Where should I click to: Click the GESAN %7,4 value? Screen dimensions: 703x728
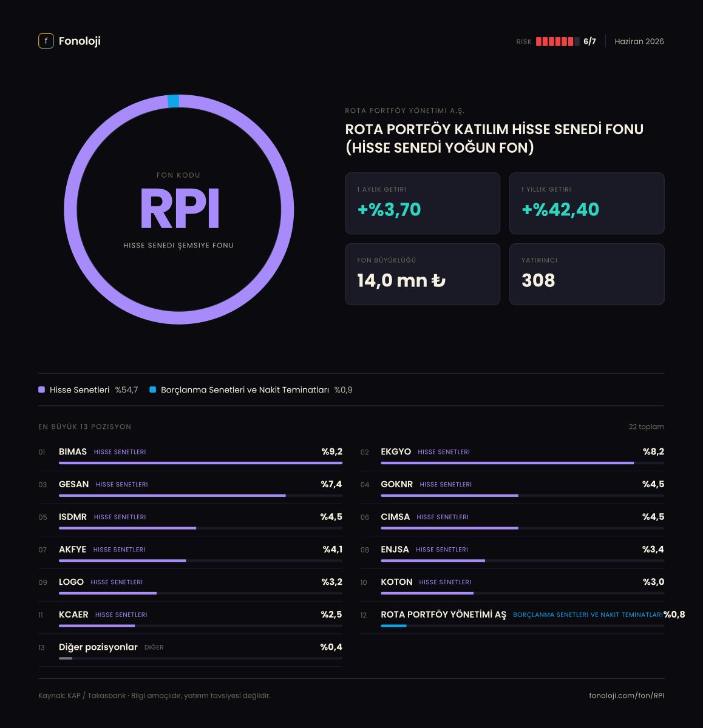331,484
